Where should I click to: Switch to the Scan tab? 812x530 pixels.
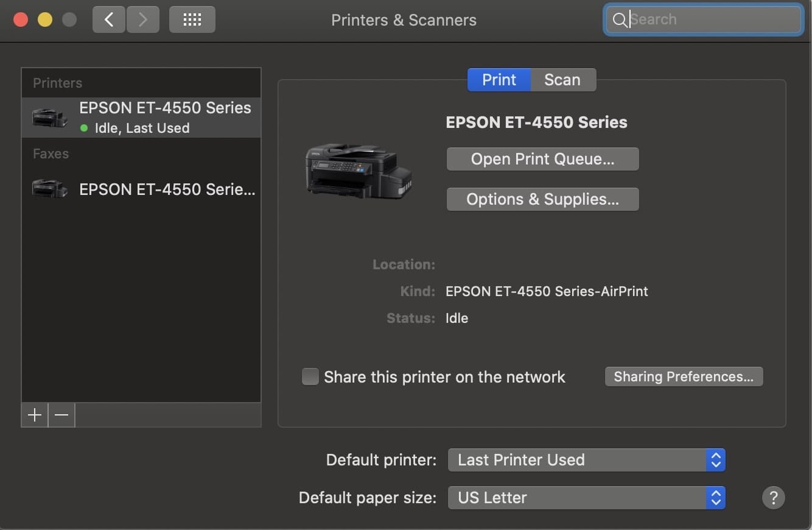pos(562,80)
